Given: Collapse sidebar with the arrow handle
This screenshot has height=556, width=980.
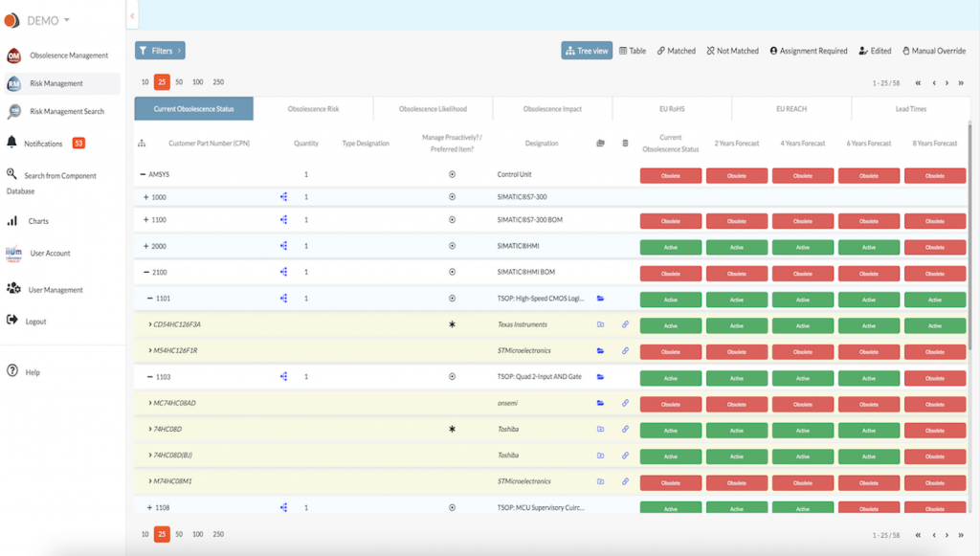Looking at the screenshot, I should [x=132, y=15].
